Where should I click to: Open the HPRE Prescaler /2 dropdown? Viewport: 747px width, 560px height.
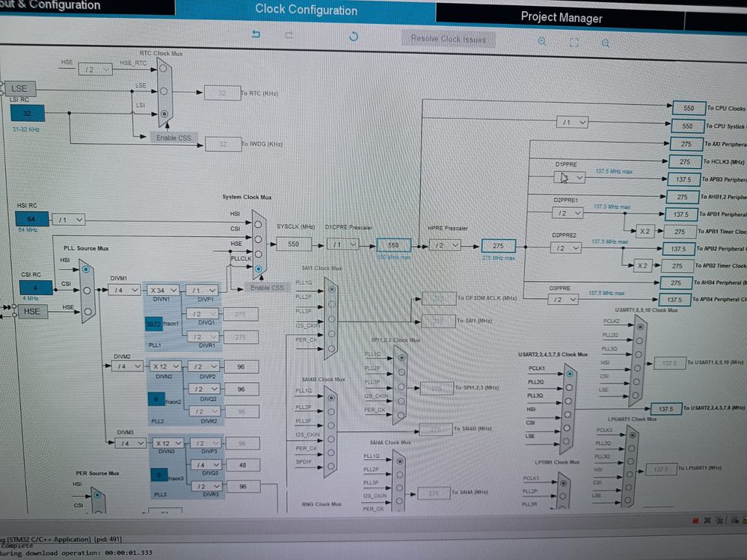[444, 245]
